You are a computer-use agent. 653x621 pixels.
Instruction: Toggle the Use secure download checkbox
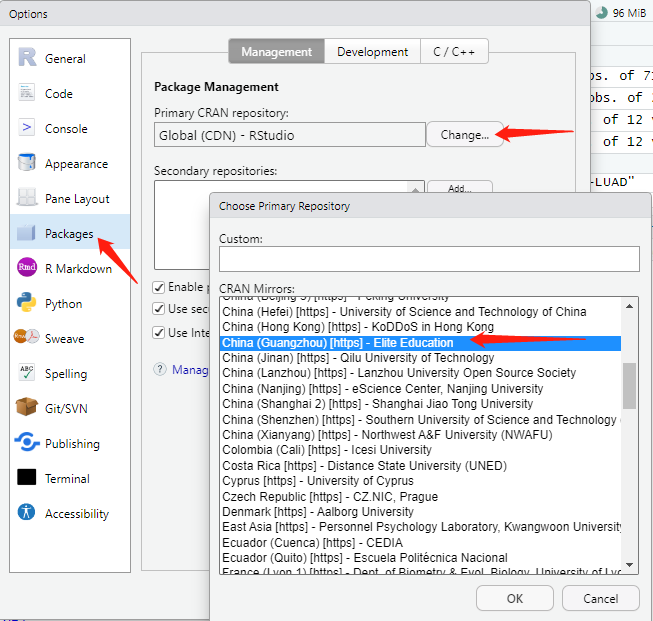click(158, 309)
